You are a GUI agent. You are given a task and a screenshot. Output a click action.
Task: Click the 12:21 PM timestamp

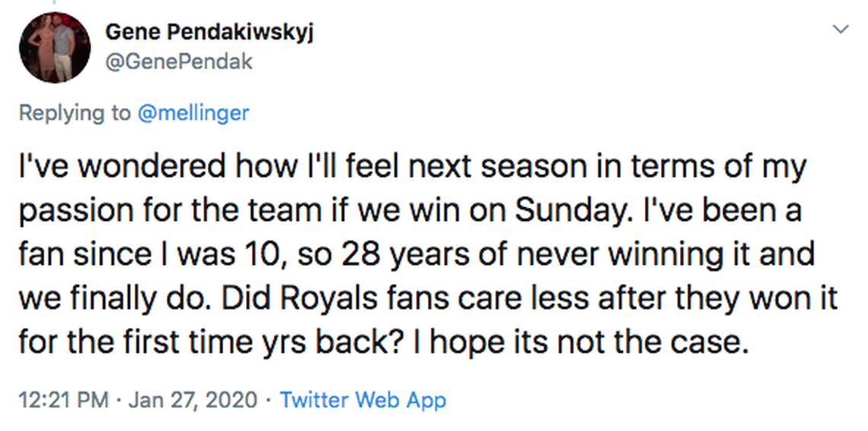point(64,399)
